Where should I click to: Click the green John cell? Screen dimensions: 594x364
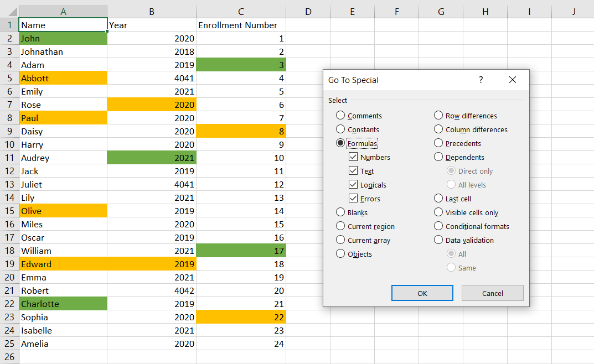click(63, 38)
